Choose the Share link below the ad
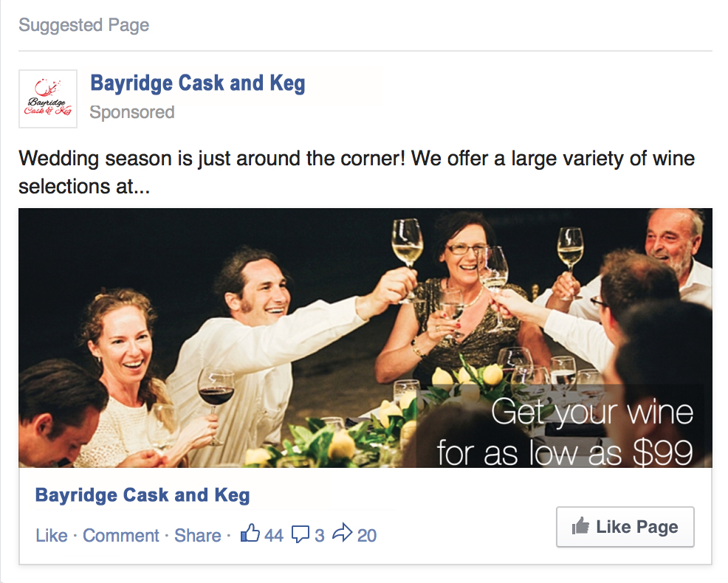Viewport: 728px width, 583px height. click(197, 536)
